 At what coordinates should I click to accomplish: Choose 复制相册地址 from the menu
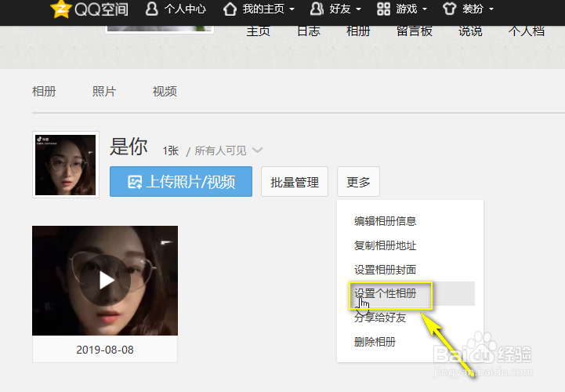pyautogui.click(x=386, y=245)
